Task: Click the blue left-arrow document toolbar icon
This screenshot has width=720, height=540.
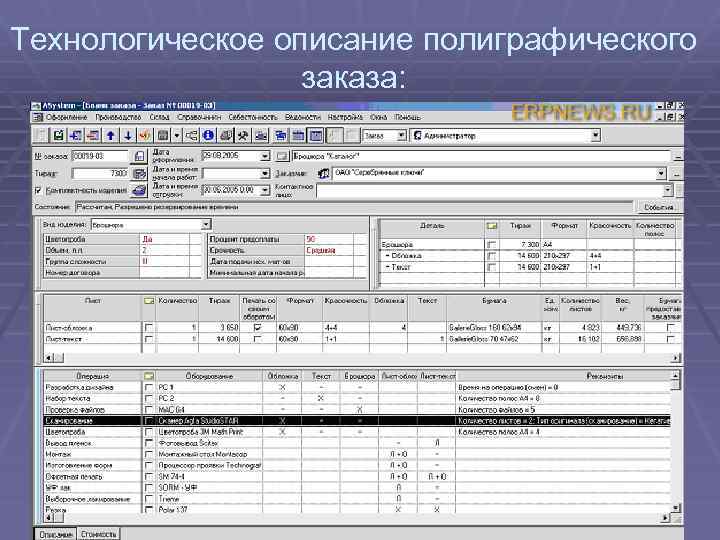Action: coord(76,135)
